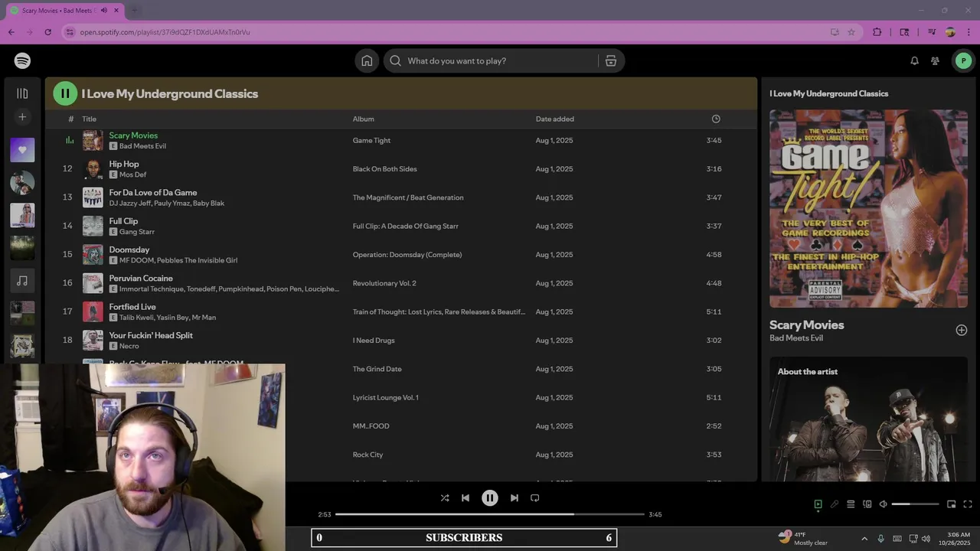Select the Peruvian Cocaine track title

click(141, 279)
